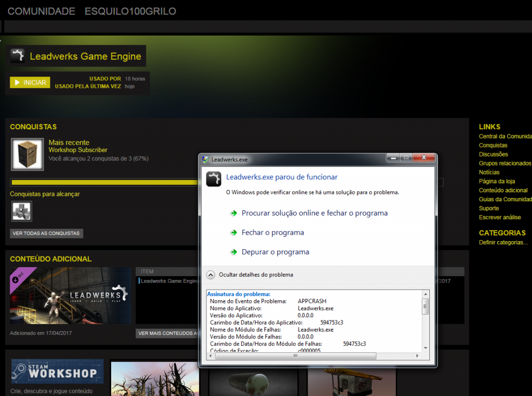This screenshot has width=532, height=396.
Task: Click the Leadwerks icon in crash dialog
Action: pos(214,179)
